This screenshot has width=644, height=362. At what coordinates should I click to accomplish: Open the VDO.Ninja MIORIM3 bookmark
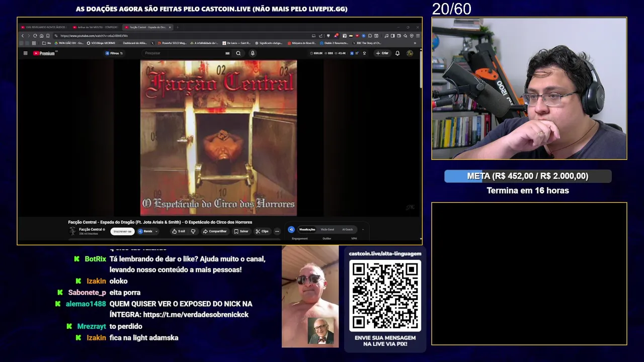[x=101, y=43]
